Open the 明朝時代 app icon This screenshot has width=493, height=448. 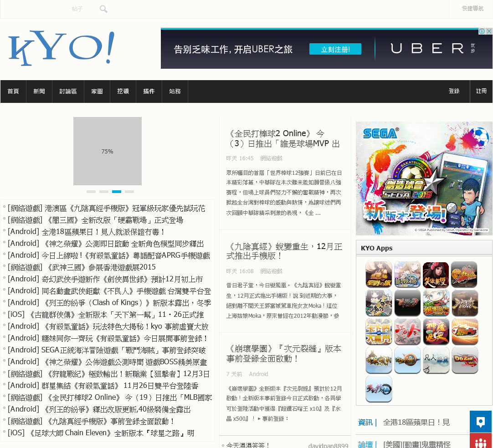point(379,360)
